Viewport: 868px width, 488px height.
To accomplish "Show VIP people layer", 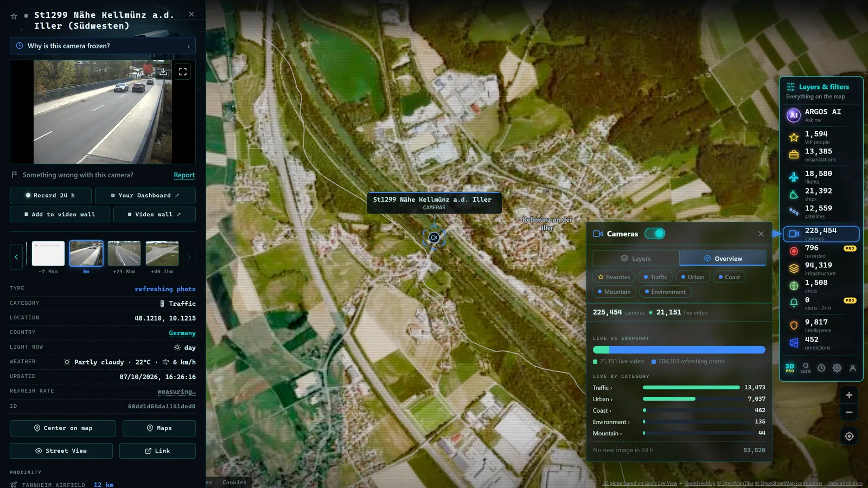I will pyautogui.click(x=821, y=137).
